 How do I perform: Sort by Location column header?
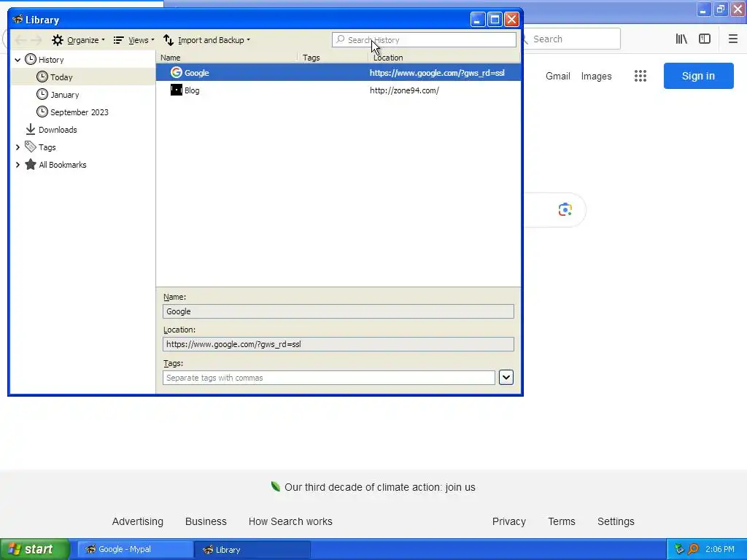coord(444,58)
